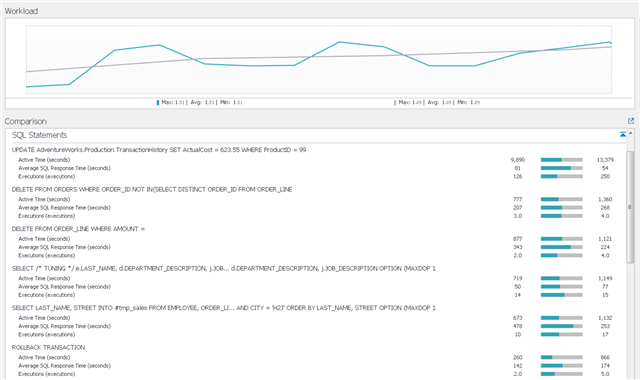This screenshot has width=640, height=380.
Task: Click Average SQL Response Time under the UPDATE statement
Action: coord(64,168)
